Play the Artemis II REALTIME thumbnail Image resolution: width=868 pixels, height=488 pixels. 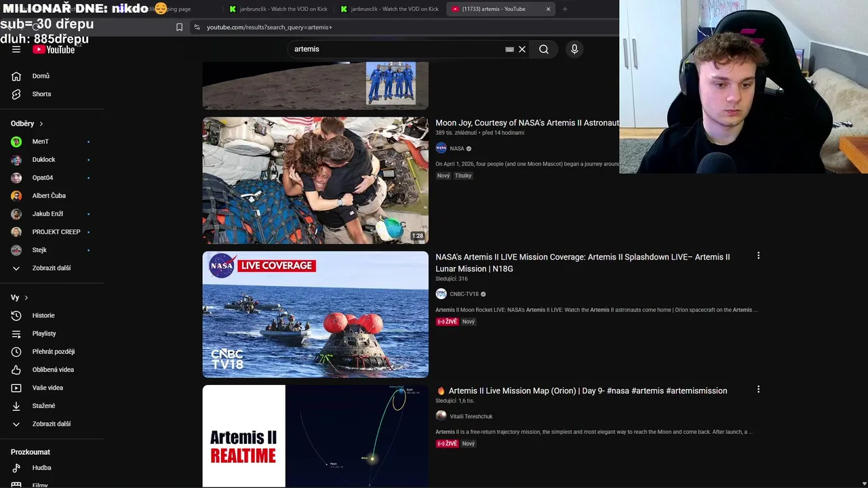tap(315, 436)
